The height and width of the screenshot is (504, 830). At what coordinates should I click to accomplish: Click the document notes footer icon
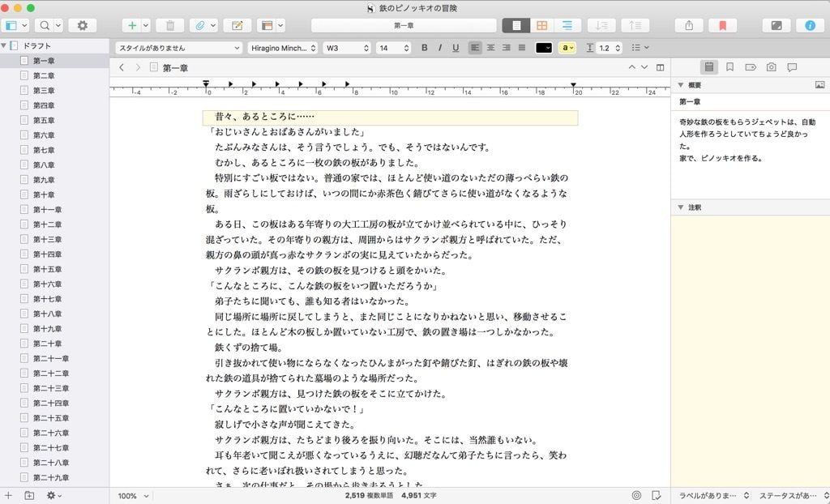point(657,496)
